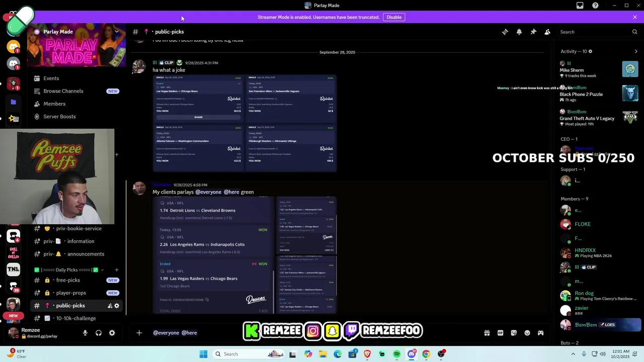Open User Settings gear
The height and width of the screenshot is (362, 644).
pyautogui.click(x=112, y=333)
